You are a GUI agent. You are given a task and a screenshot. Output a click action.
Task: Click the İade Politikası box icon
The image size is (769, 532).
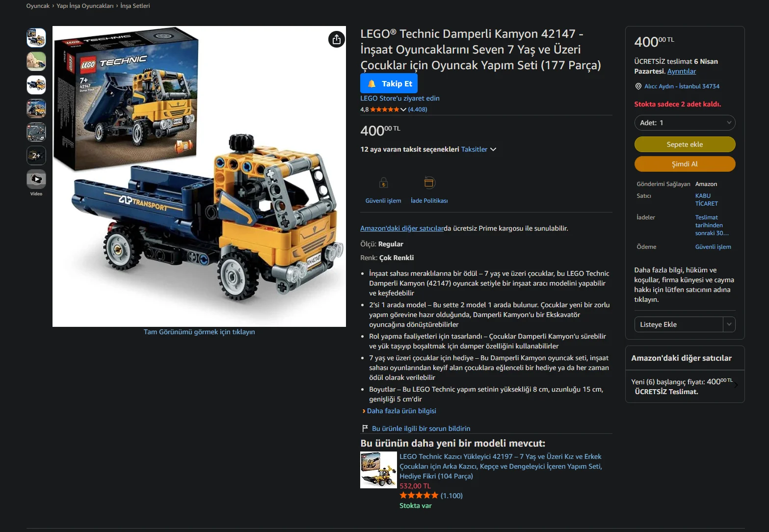429,183
